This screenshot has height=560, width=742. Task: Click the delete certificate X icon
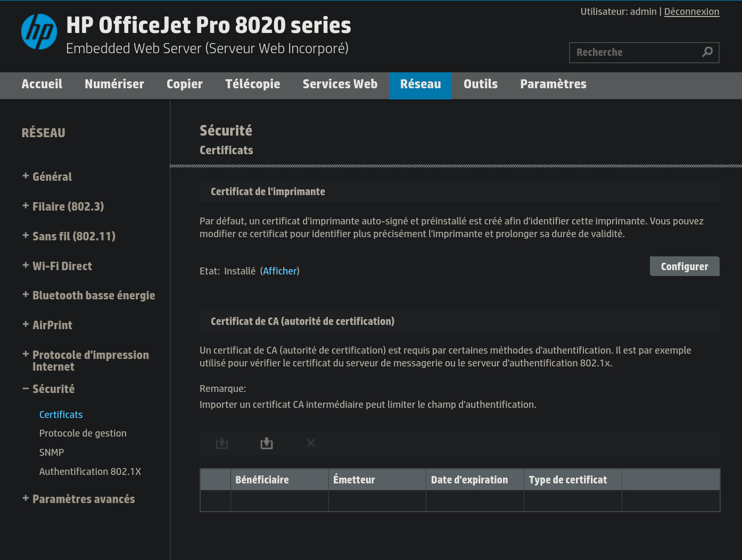[311, 442]
